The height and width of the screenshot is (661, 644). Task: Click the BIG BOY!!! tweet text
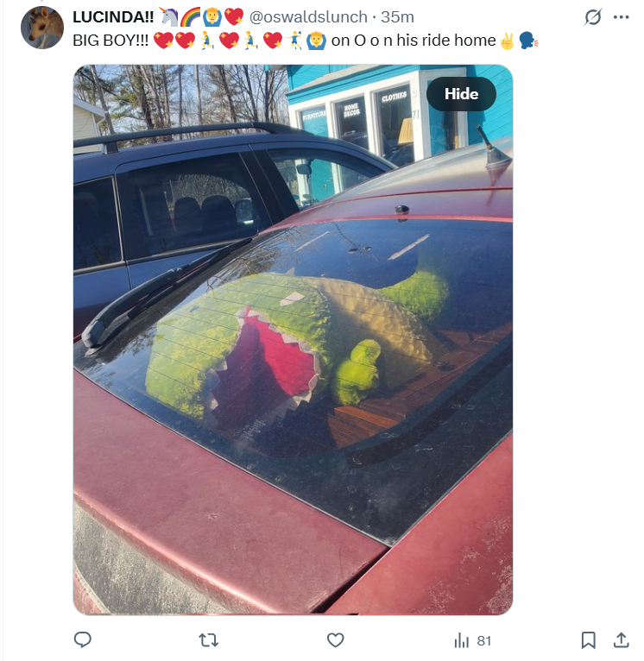[110, 41]
